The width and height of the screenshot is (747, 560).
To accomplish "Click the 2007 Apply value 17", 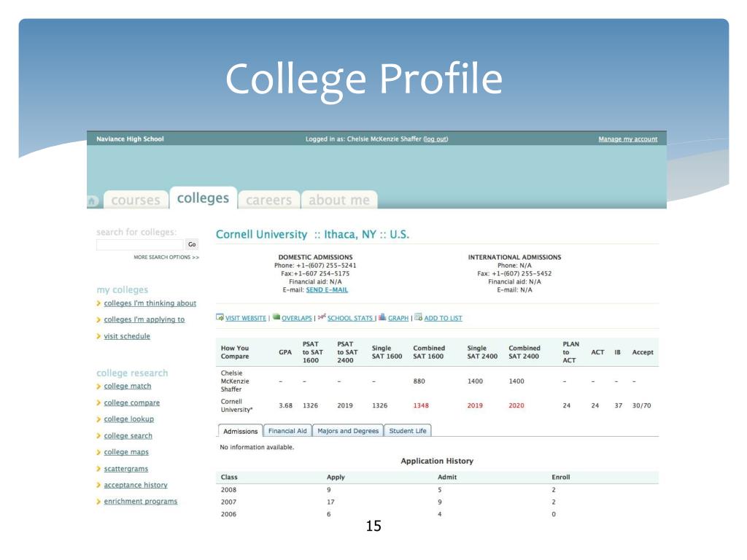I will [x=330, y=502].
